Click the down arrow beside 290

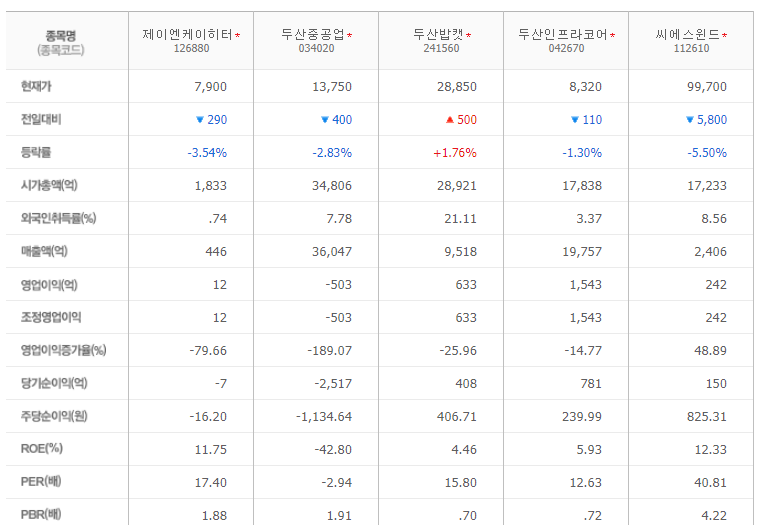(199, 119)
